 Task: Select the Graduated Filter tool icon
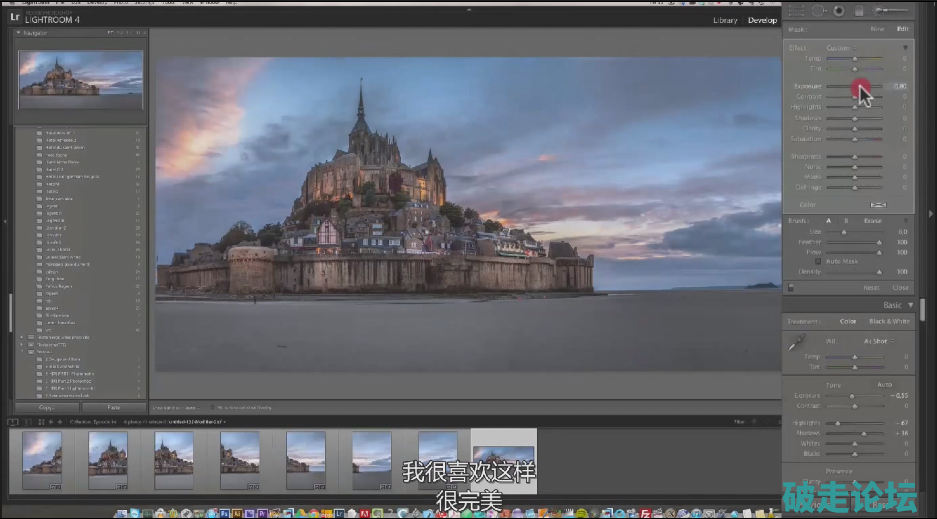click(857, 10)
